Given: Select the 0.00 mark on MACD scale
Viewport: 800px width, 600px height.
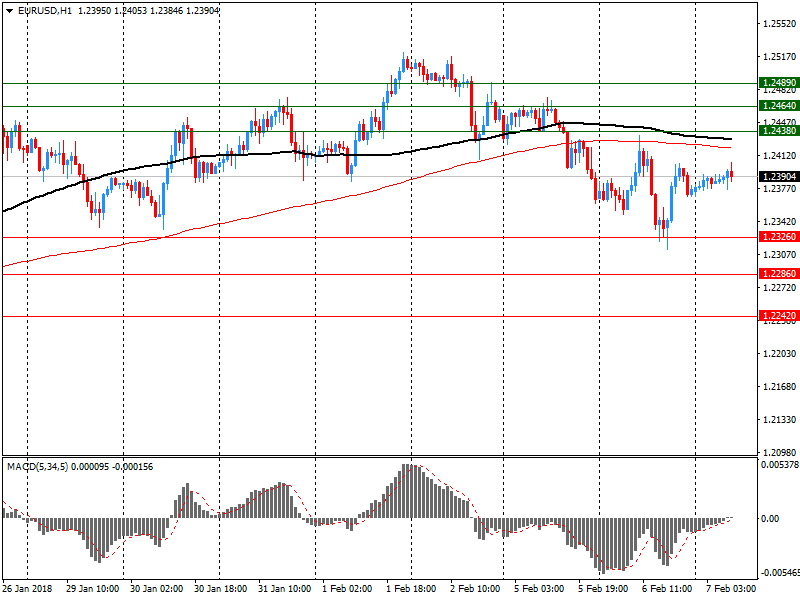Looking at the screenshot, I should click(771, 518).
